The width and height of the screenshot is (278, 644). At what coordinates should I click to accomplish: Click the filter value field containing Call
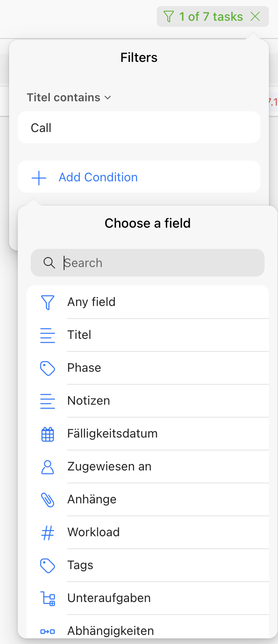click(139, 128)
